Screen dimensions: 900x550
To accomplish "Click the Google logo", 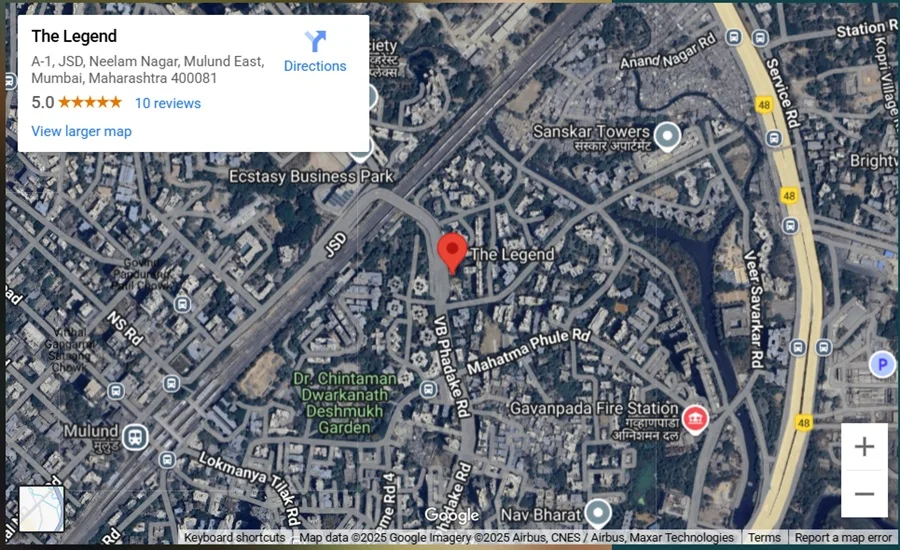I will tap(452, 515).
